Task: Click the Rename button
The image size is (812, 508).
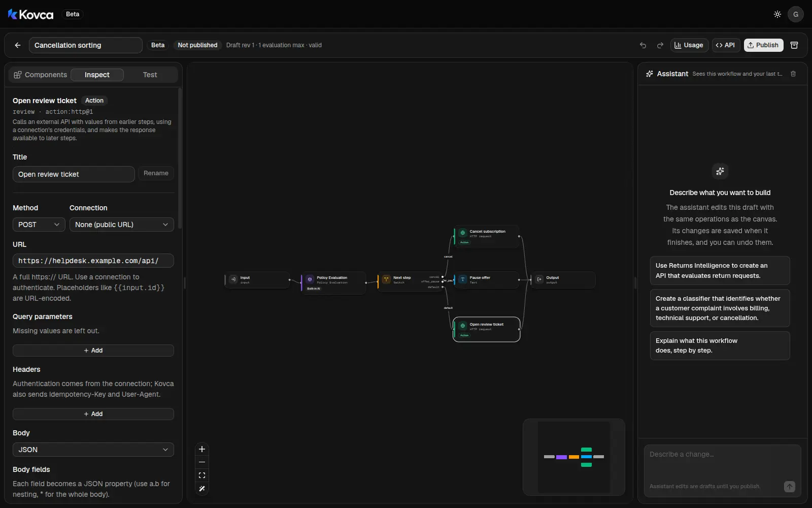Action: (x=156, y=173)
